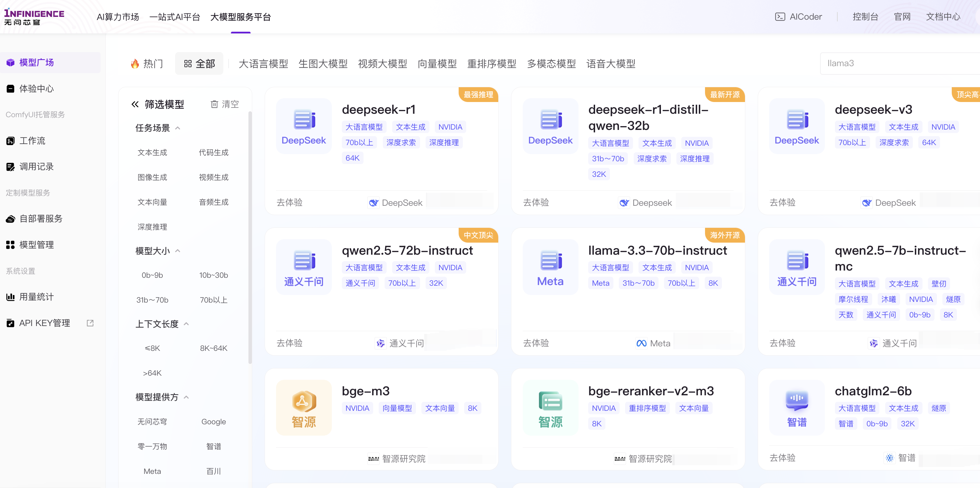Screen dimensions: 980x488
Task: Toggle the 文本生成 task filter
Action: (x=152, y=153)
